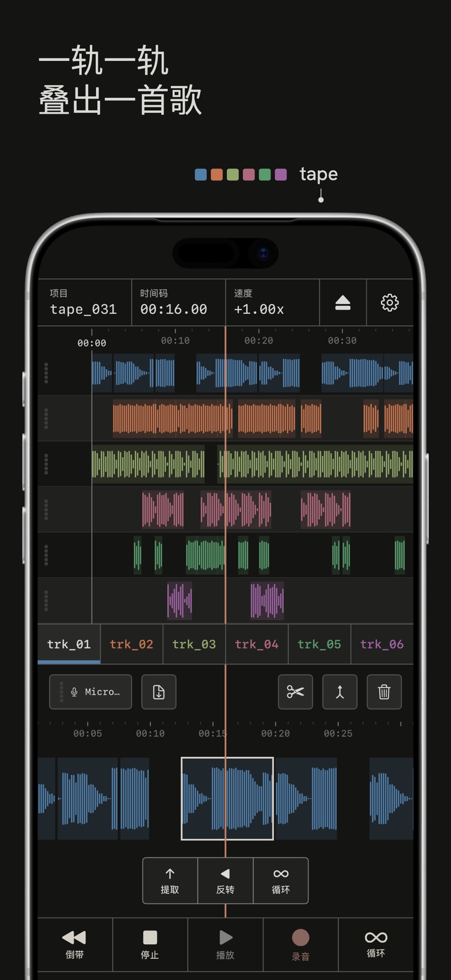
Task: Select the long green-yellow clip on track three
Action: click(315, 464)
